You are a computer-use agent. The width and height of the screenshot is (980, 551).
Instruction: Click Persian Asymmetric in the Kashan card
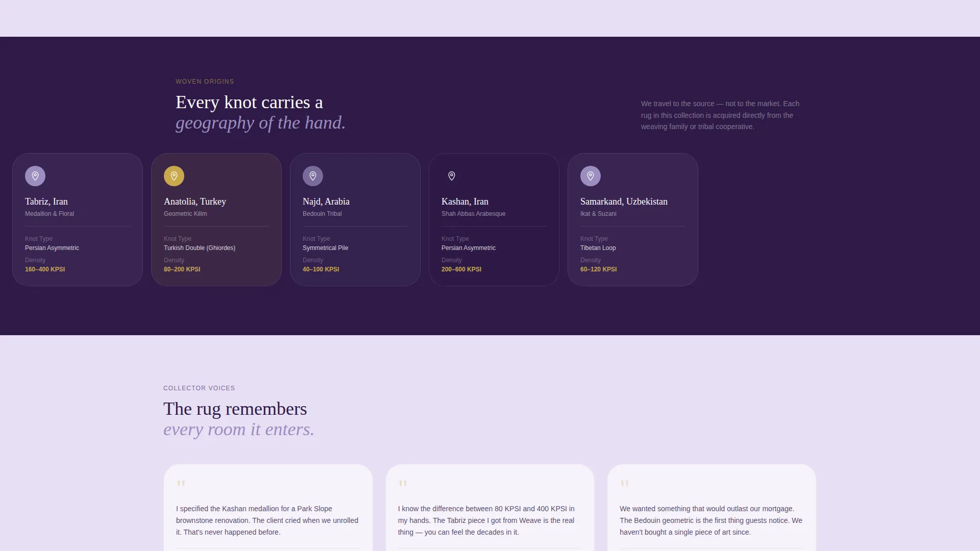[469, 248]
